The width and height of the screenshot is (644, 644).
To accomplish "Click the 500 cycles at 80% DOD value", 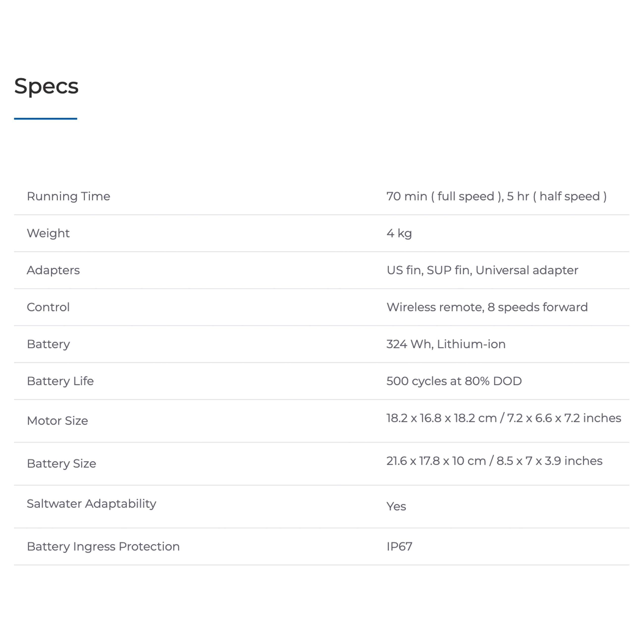I will pyautogui.click(x=454, y=381).
